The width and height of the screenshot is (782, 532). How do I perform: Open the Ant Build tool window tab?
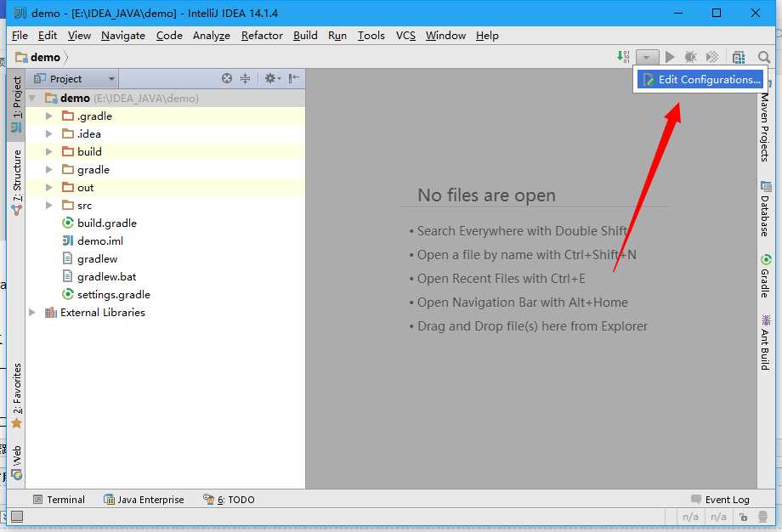tap(765, 342)
